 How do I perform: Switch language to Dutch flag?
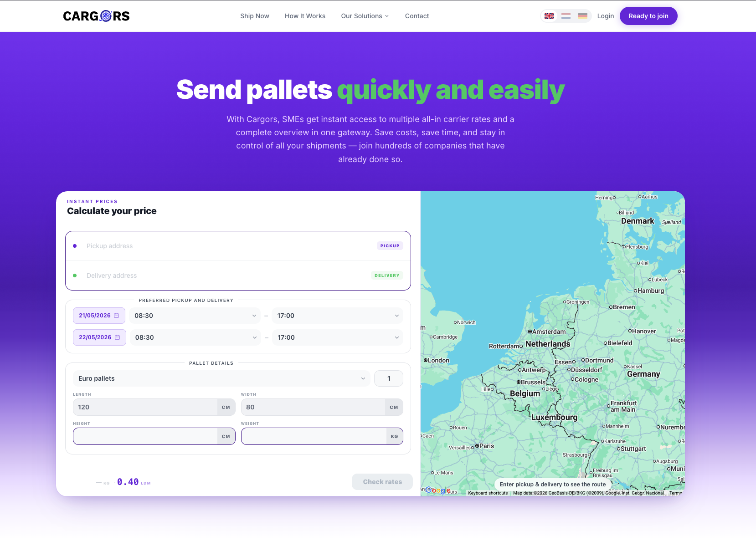566,16
